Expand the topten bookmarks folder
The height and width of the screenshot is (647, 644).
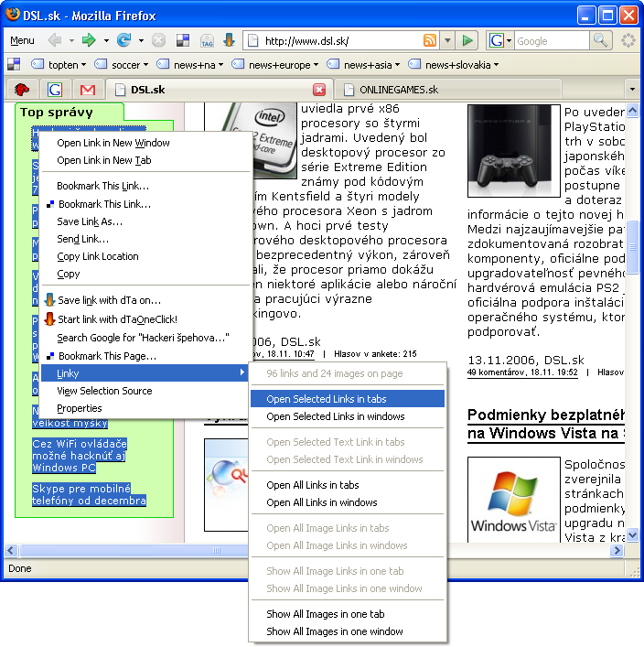pyautogui.click(x=59, y=65)
